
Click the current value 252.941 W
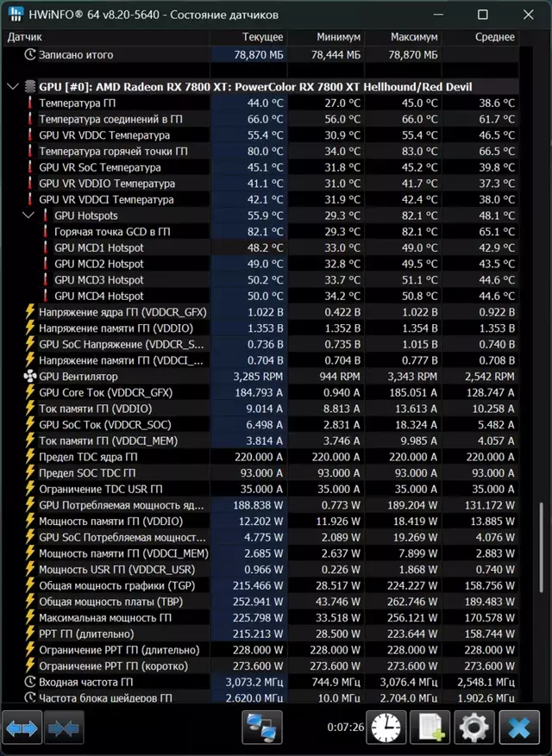click(258, 602)
